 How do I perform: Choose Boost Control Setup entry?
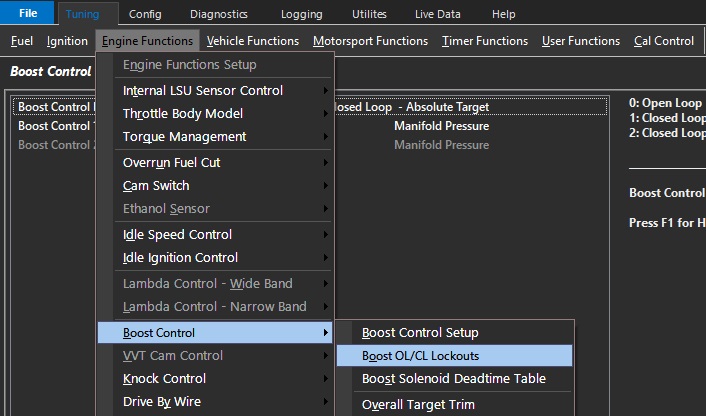click(420, 332)
